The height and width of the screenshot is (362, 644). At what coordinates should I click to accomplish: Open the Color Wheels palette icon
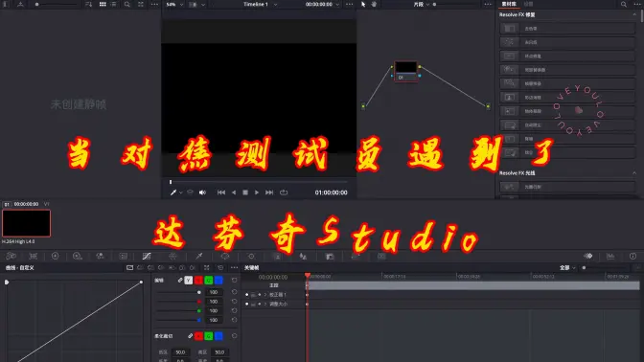(55, 256)
